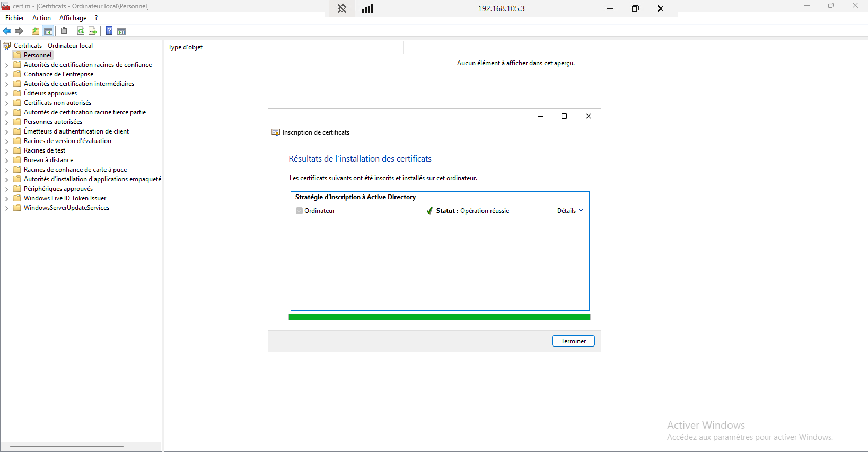
Task: Click the connection signal strength icon
Action: pyautogui.click(x=367, y=8)
